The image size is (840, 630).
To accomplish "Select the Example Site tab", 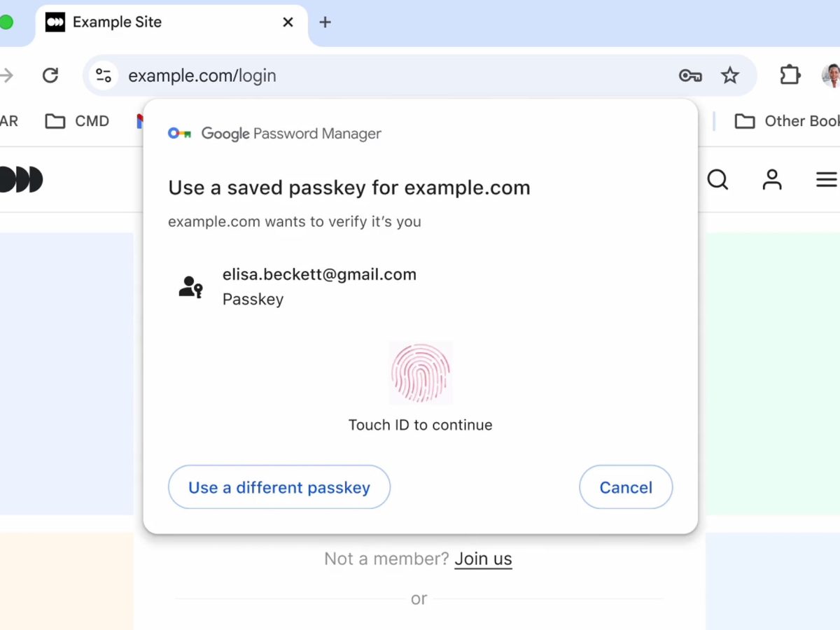I will [x=140, y=22].
